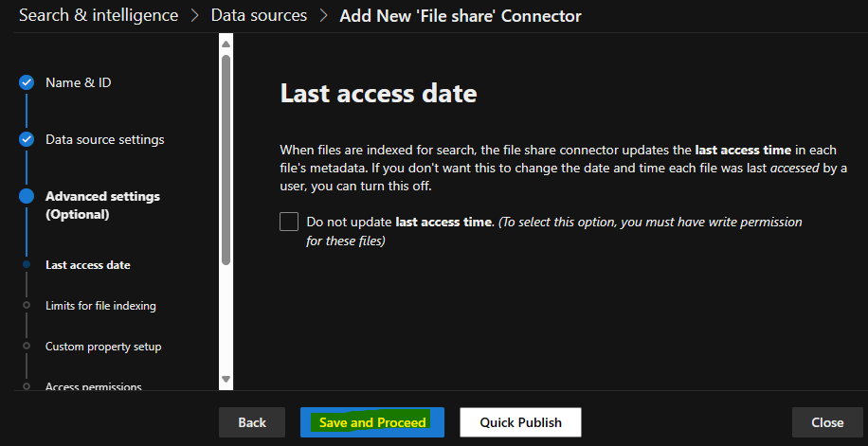Viewport: 868px width, 446px height.
Task: Select the Limits for file indexing step
Action: 100,306
